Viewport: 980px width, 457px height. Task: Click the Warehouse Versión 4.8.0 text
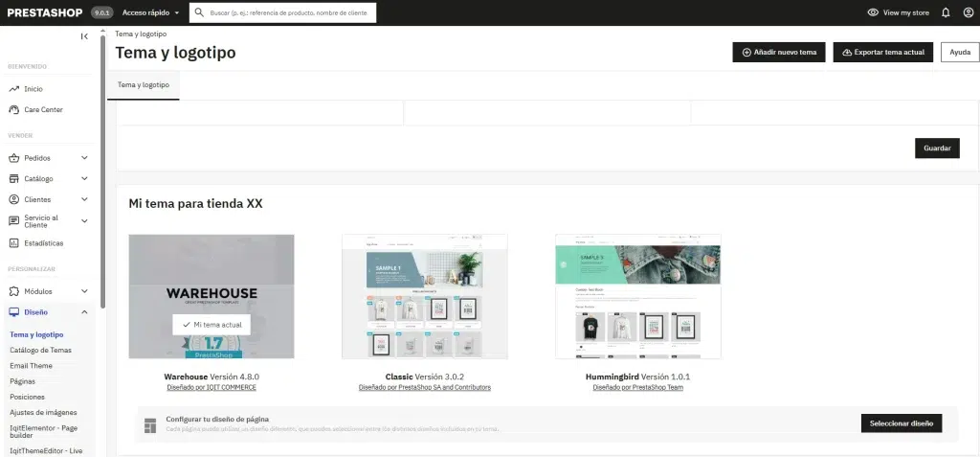[212, 377]
